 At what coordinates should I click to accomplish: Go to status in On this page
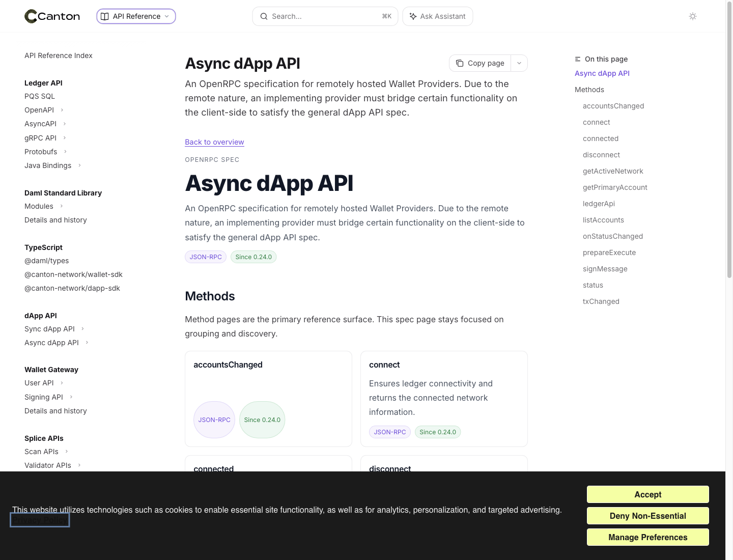coord(593,285)
